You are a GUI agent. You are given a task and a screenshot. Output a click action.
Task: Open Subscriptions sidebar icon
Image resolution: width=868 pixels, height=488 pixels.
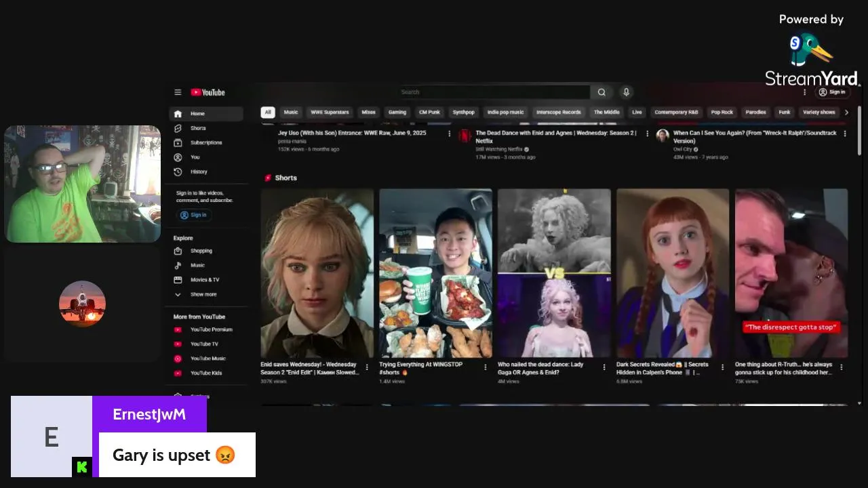point(178,142)
